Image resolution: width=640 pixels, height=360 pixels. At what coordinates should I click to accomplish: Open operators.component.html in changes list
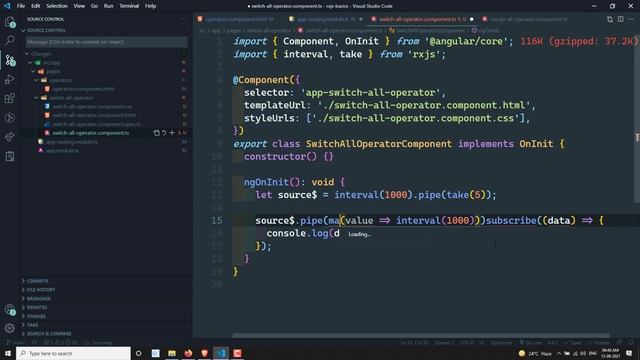tap(83, 89)
